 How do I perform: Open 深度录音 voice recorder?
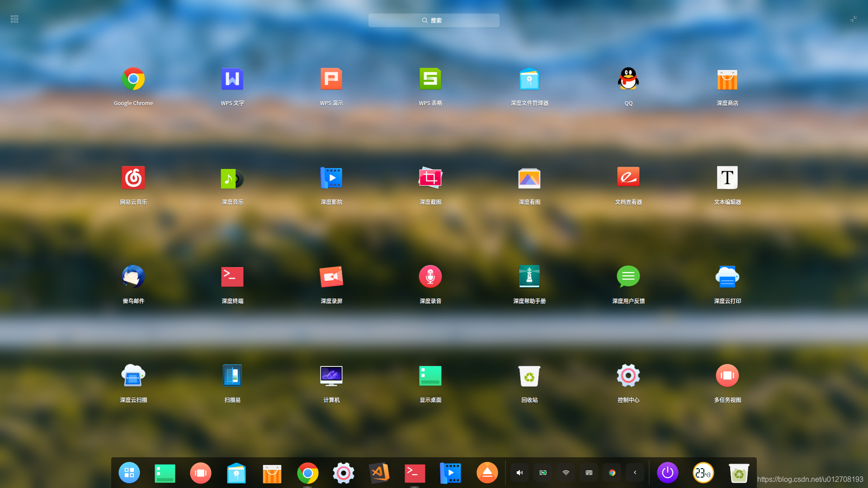(x=430, y=277)
